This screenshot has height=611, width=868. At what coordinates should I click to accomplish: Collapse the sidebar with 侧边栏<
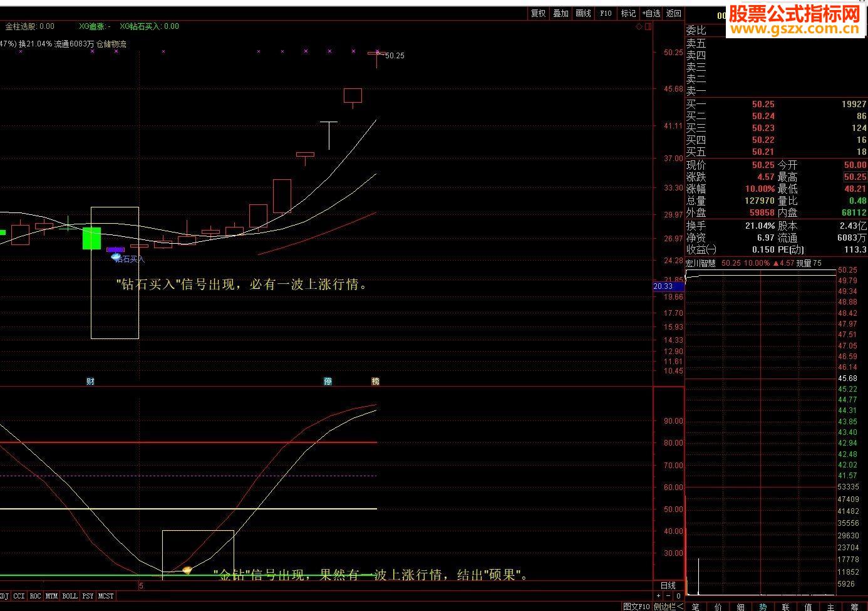coord(668,606)
